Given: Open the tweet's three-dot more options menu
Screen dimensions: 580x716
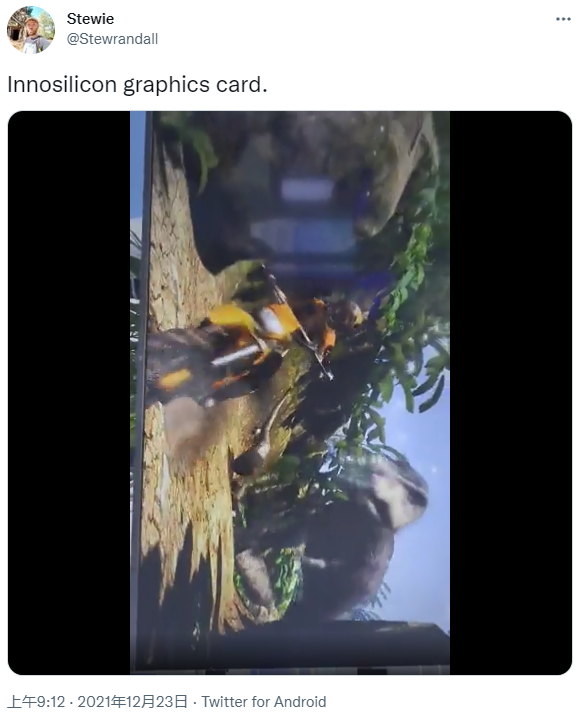Looking at the screenshot, I should (x=563, y=19).
